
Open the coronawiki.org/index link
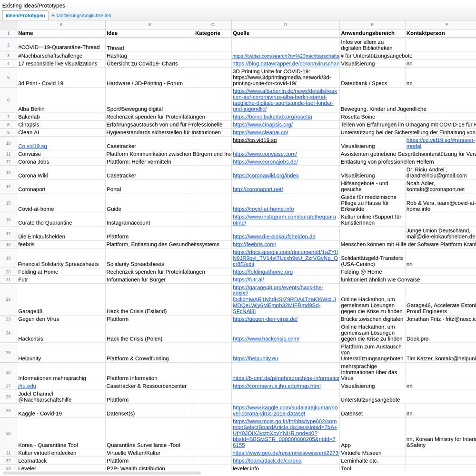point(266,176)
